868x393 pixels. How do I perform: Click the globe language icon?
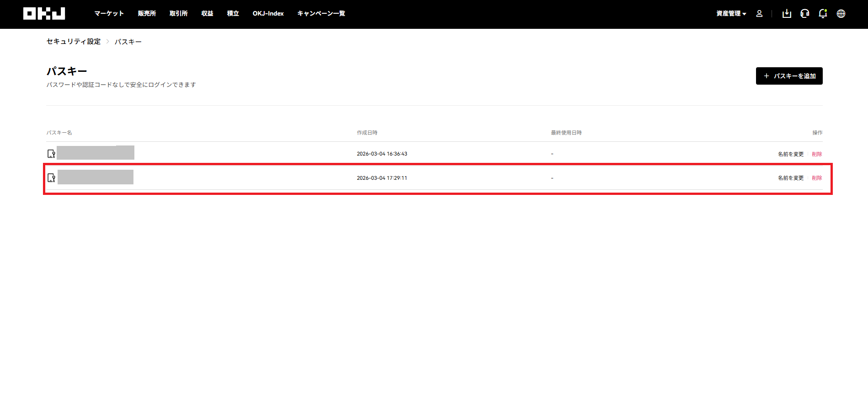coord(841,14)
